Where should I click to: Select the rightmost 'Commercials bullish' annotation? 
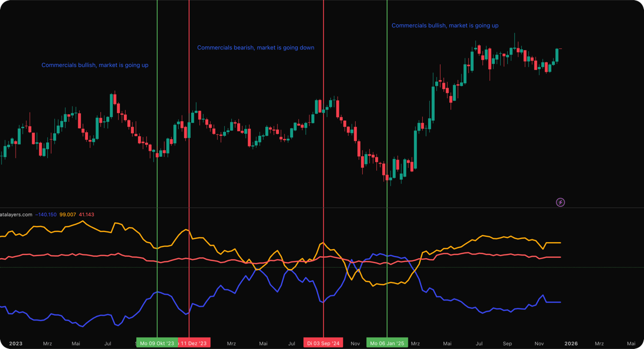pos(445,25)
